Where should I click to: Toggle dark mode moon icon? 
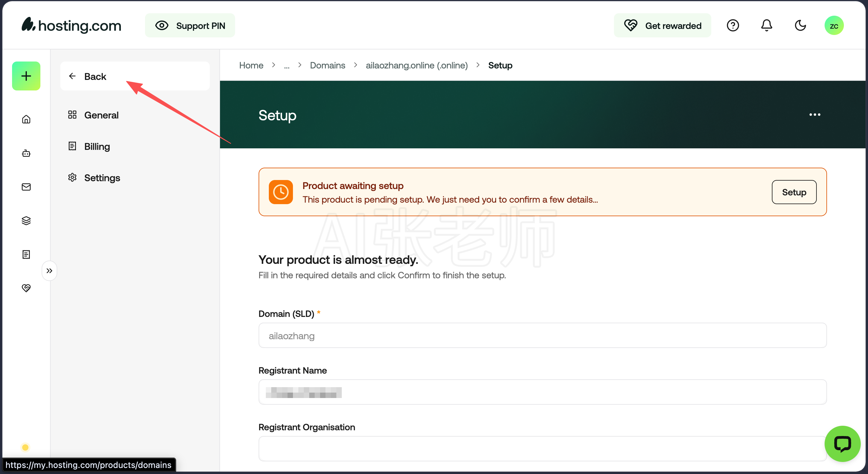click(800, 26)
